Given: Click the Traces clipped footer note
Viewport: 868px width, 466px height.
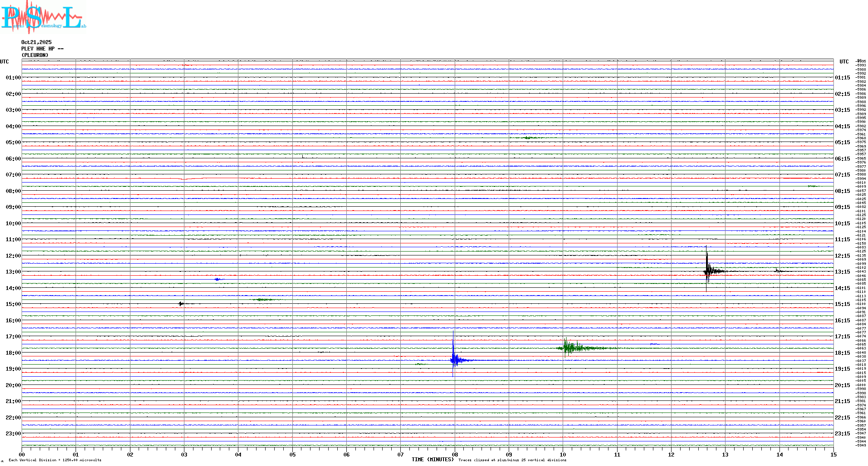Looking at the screenshot, I should 512,460.
